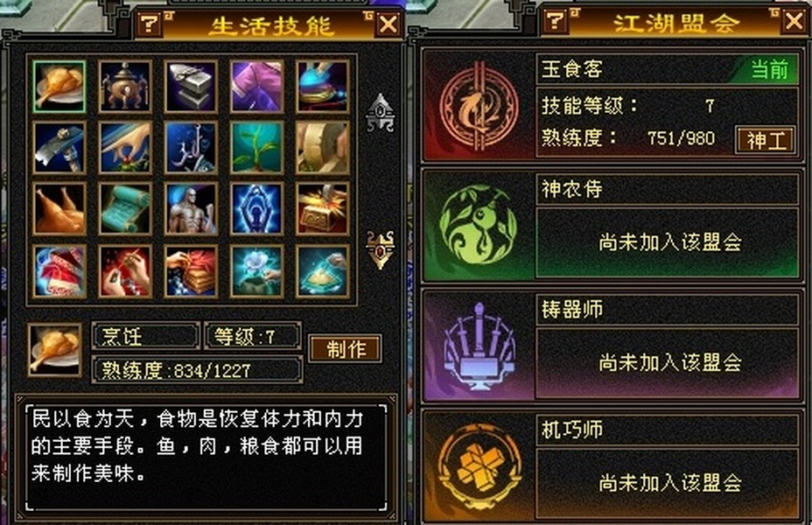Select the green sprout planting skill icon
The height and width of the screenshot is (525, 812).
point(257,148)
